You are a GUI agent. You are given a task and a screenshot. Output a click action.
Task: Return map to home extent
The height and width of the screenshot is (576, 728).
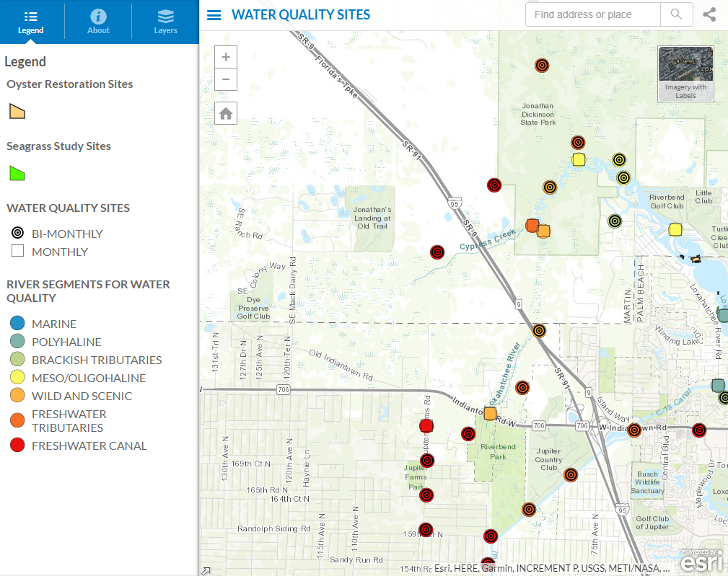(x=226, y=113)
